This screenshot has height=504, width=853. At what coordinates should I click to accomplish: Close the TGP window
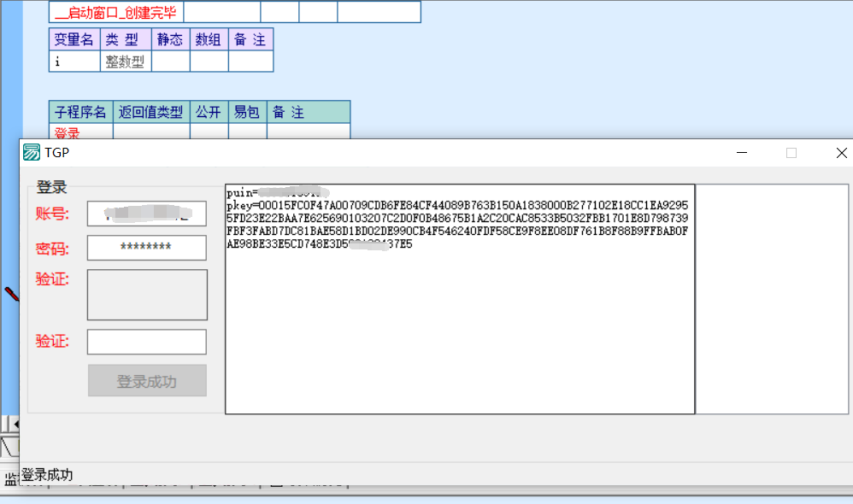[841, 153]
